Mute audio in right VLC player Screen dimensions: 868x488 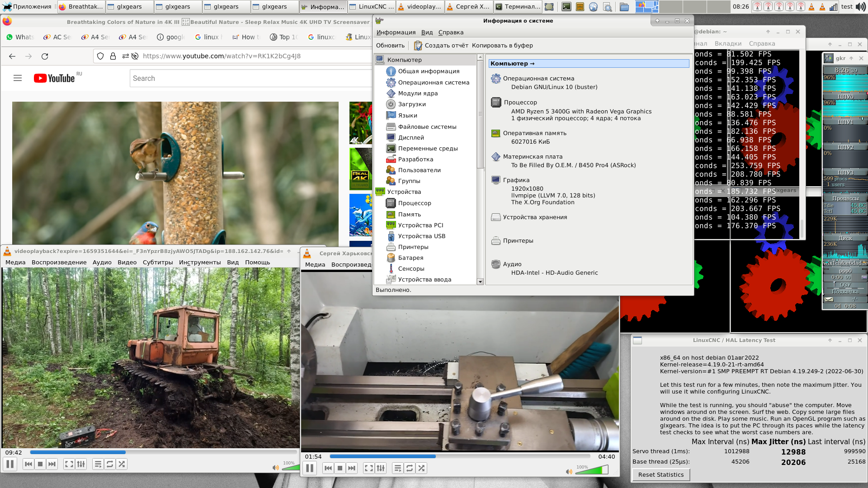tap(569, 472)
